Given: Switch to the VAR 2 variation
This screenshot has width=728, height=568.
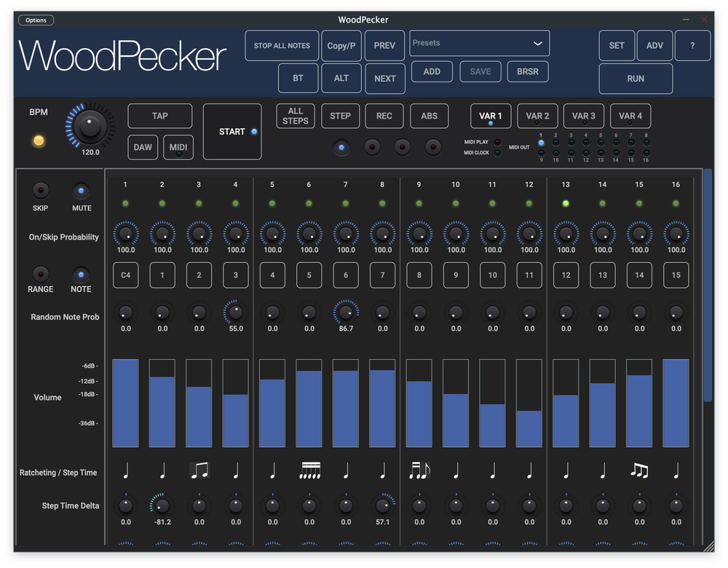Looking at the screenshot, I should (537, 117).
